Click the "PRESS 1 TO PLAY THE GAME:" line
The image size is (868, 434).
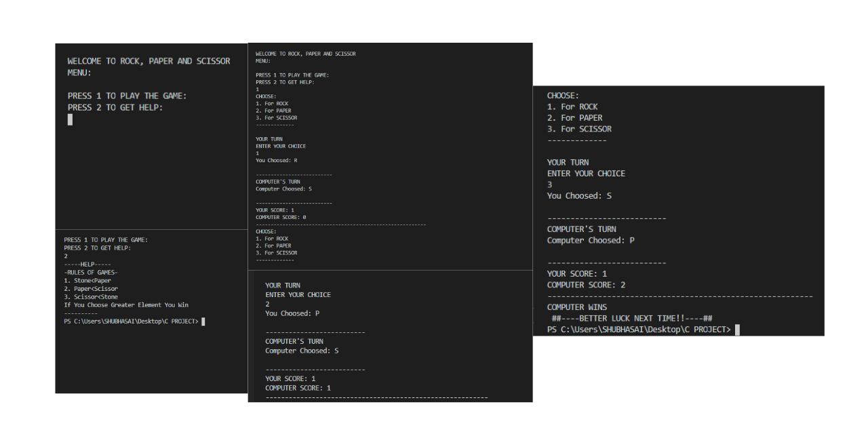click(x=126, y=96)
